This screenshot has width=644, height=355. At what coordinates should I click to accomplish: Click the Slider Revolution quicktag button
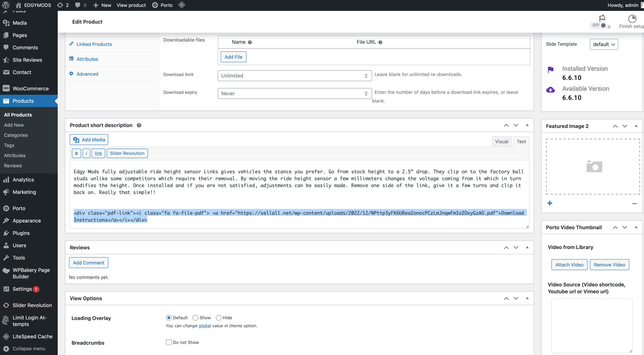point(127,153)
